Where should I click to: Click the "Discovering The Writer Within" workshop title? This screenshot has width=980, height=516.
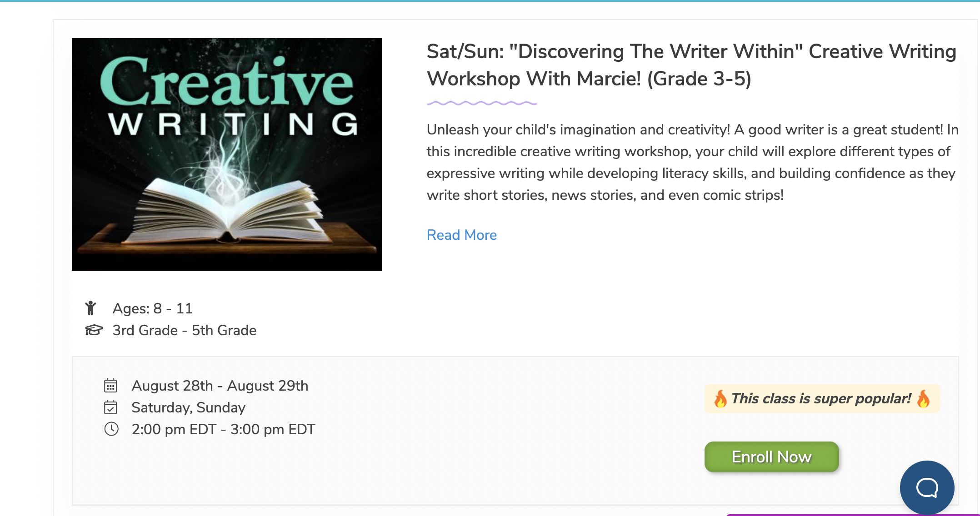691,65
